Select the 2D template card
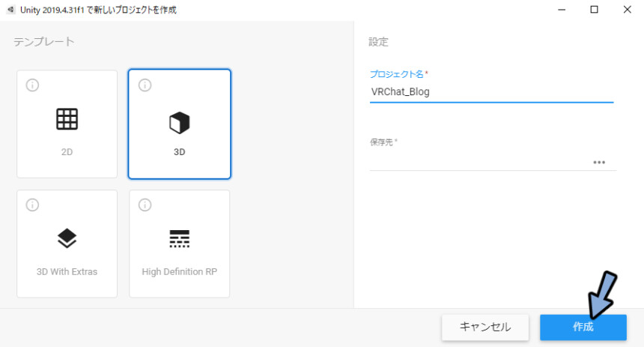 coord(67,124)
